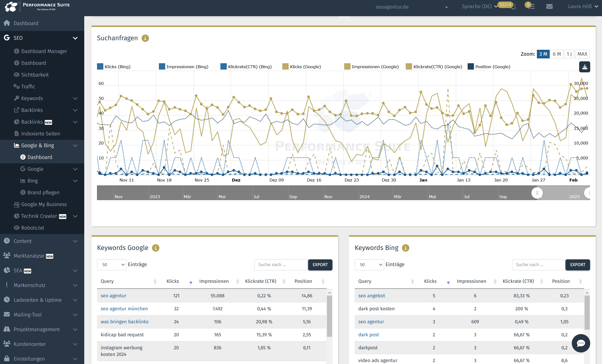This screenshot has width=602, height=364.
Task: Open the Suchanfragen info icon
Action: [145, 38]
